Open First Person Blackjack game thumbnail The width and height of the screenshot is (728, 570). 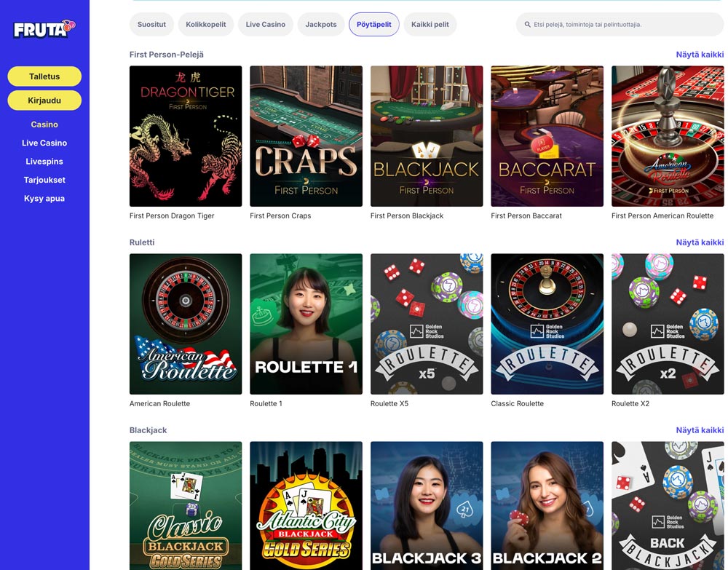coord(427,136)
